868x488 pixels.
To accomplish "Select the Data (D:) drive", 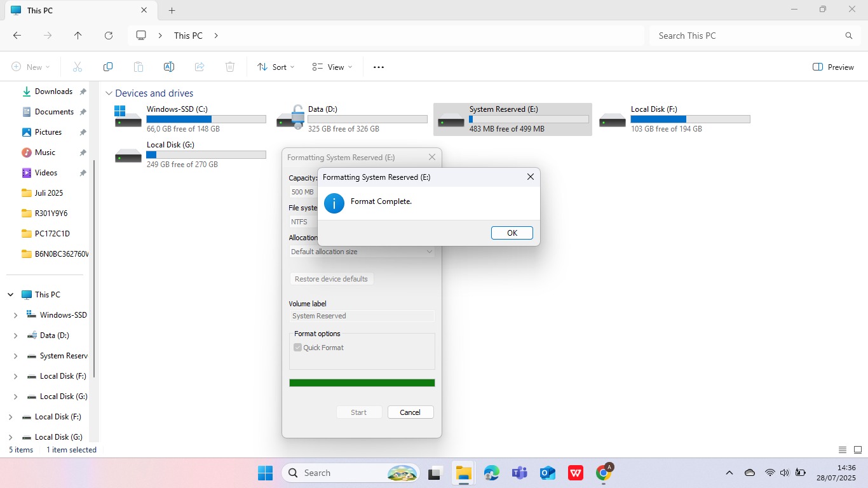I will tap(351, 119).
